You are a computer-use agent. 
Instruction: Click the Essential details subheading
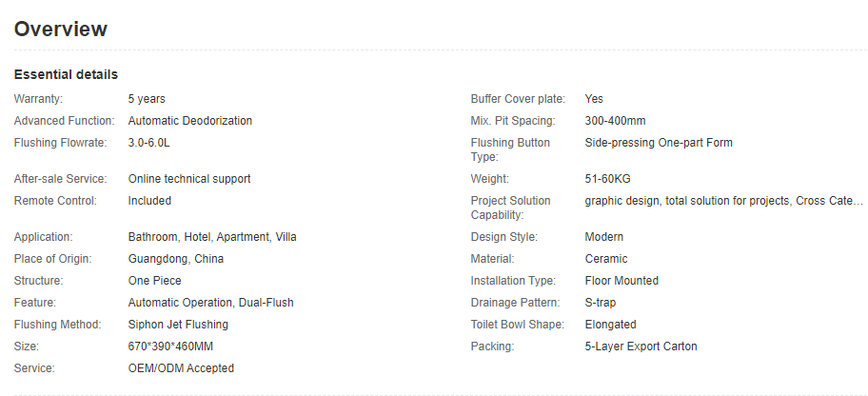(x=66, y=74)
